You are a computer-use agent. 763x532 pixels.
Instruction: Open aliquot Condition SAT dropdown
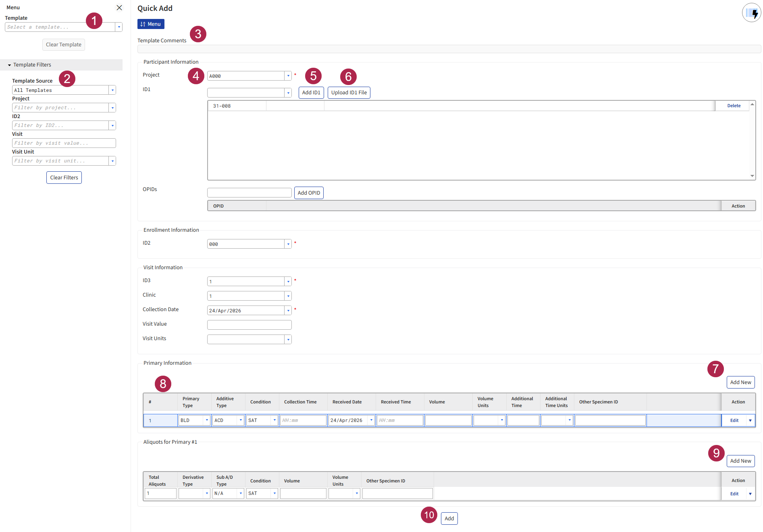pos(274,493)
